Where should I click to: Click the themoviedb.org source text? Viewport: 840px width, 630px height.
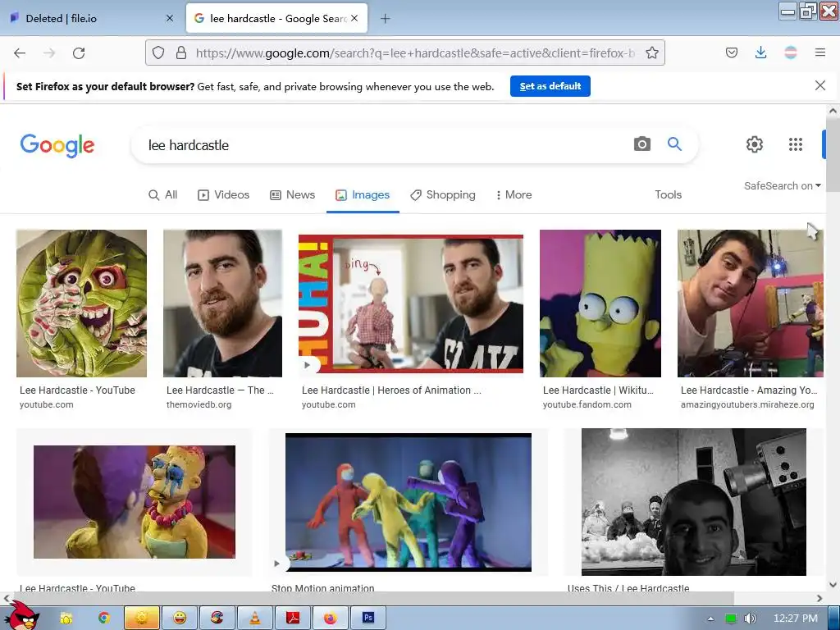(x=199, y=405)
